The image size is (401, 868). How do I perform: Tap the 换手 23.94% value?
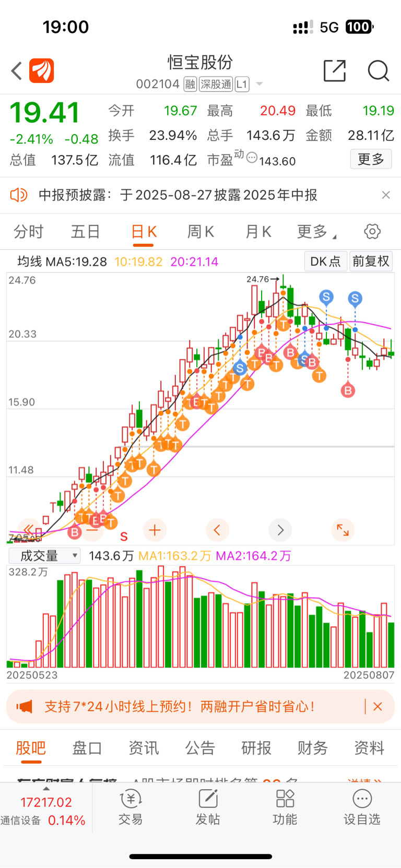tap(173, 136)
